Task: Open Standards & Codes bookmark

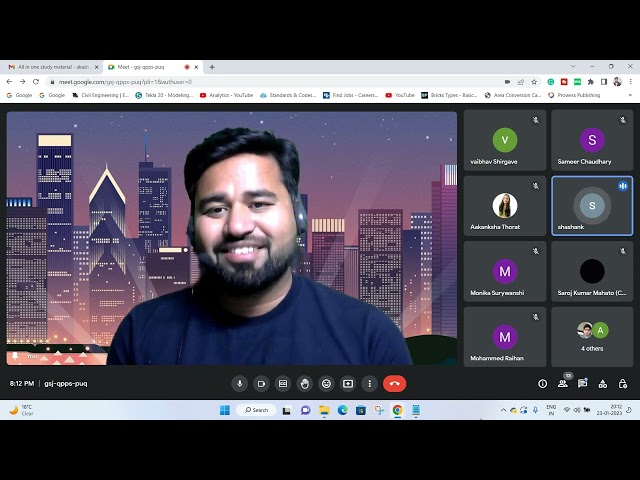Action: click(288, 95)
